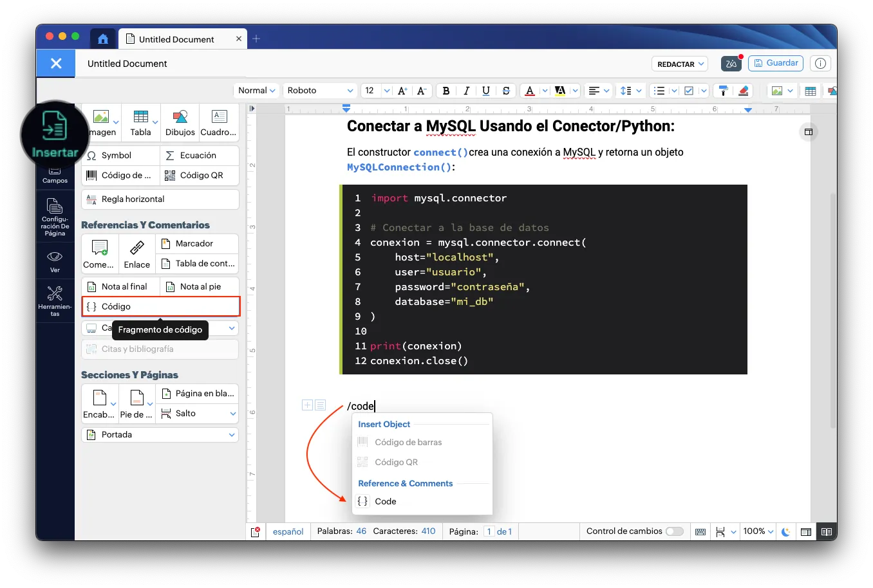Select Code from the suggestion popup
The image size is (873, 588).
[386, 502]
